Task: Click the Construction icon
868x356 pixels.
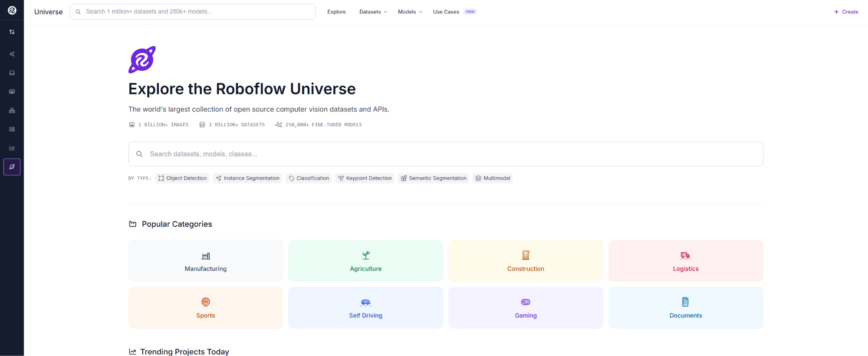Action: 526,255
